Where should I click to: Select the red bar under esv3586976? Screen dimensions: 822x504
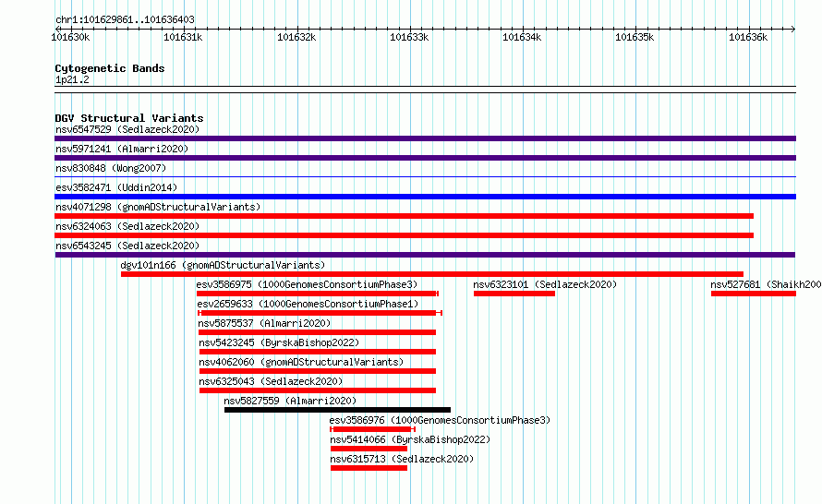[x=373, y=429]
